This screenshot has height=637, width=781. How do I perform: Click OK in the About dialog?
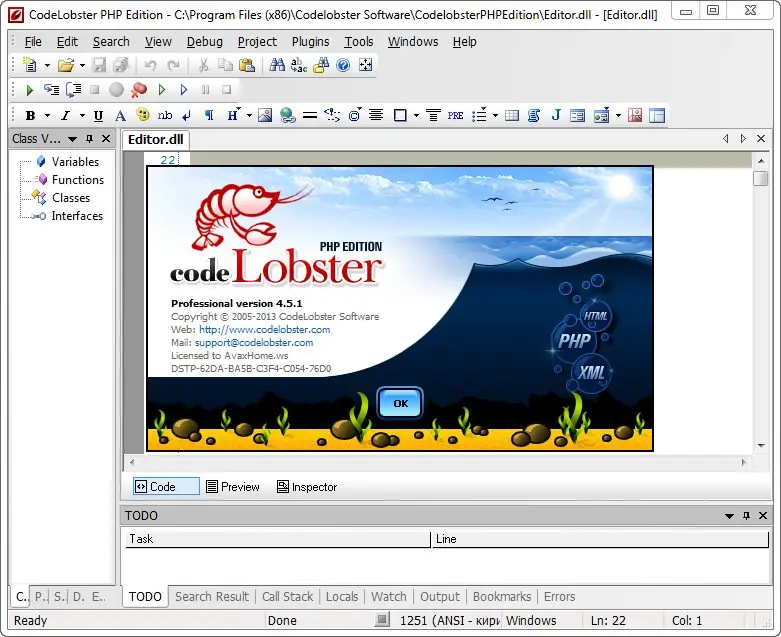[400, 403]
